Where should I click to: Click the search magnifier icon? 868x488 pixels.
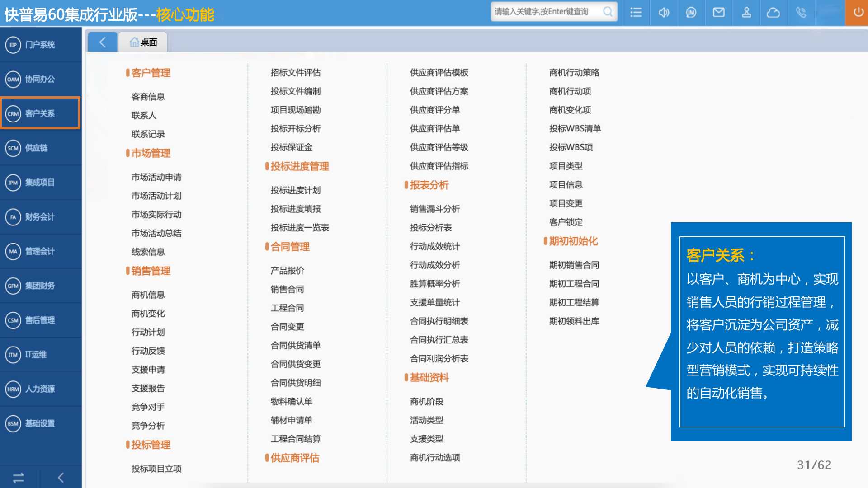[608, 12]
